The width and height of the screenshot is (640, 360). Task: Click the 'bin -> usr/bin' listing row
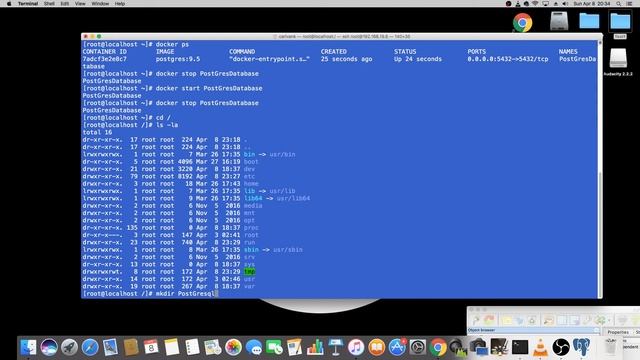(x=189, y=154)
